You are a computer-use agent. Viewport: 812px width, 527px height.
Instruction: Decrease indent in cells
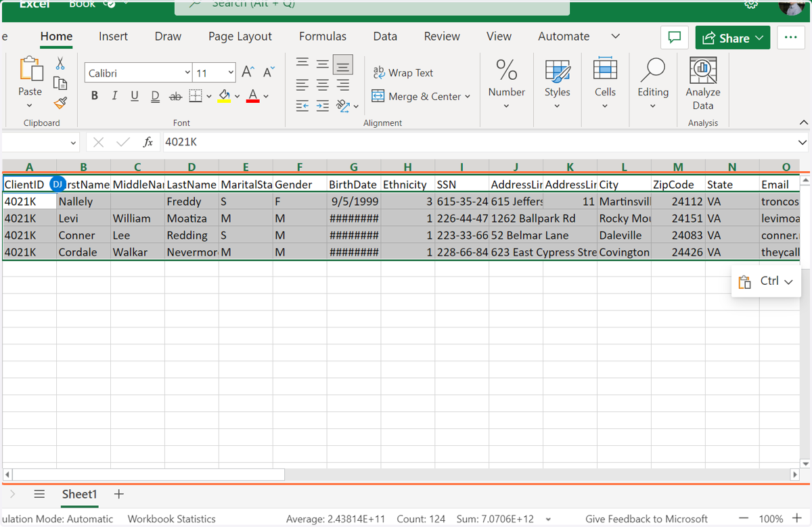(302, 106)
